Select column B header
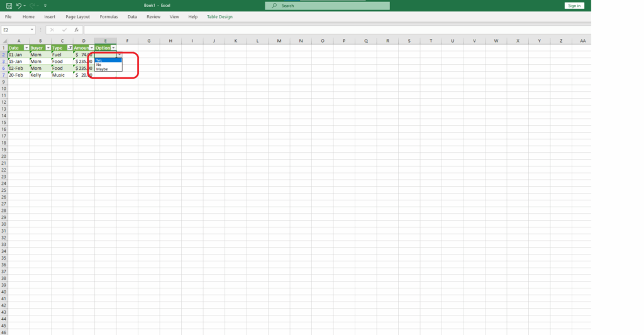644x335 pixels. (x=40, y=41)
